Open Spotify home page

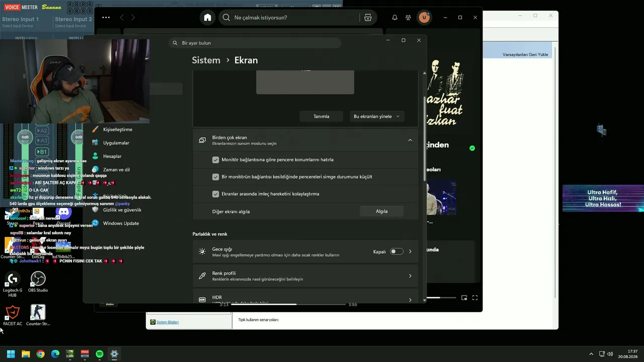coord(207,18)
